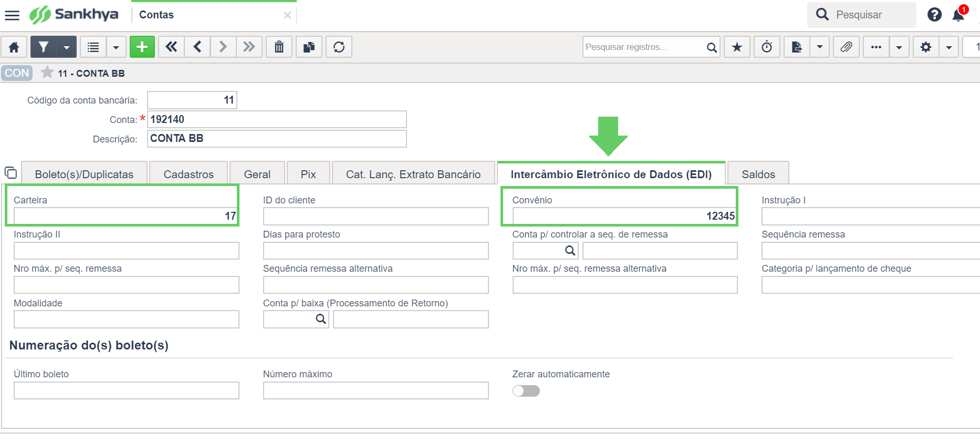Click the Sankhya logo
The image size is (980, 442).
pyautogui.click(x=74, y=15)
